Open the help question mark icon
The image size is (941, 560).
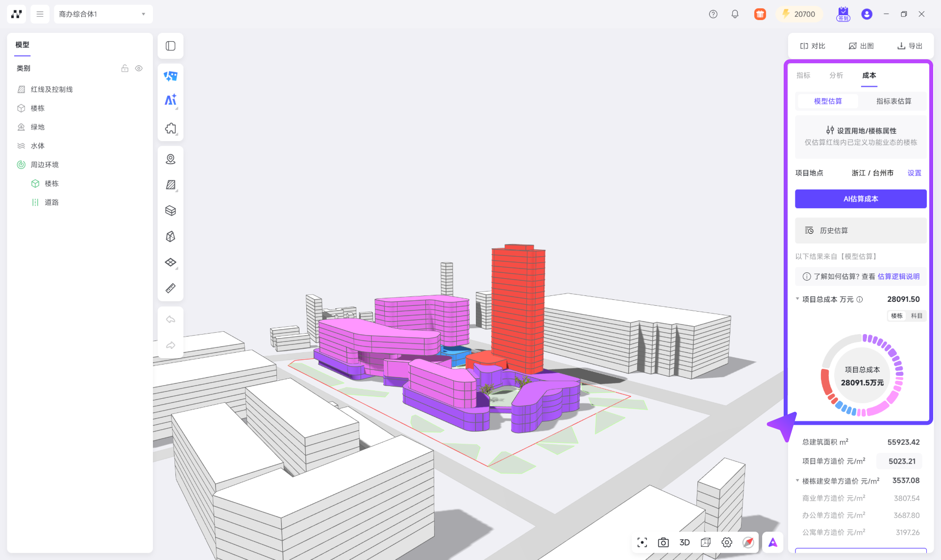click(x=713, y=14)
